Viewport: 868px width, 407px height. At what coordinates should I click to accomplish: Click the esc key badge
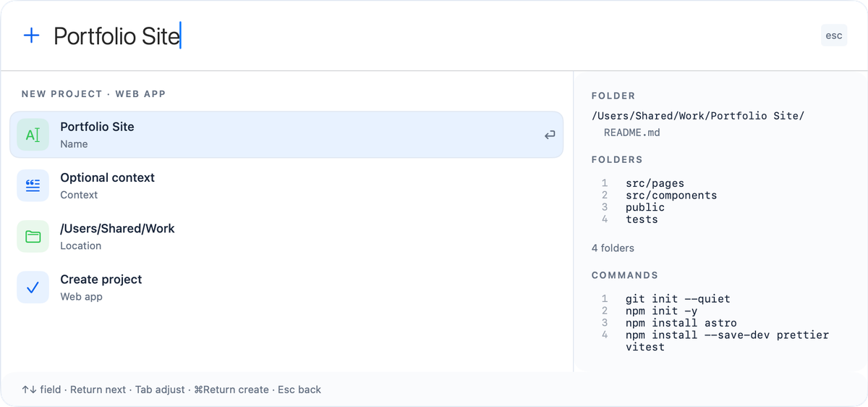pos(834,35)
